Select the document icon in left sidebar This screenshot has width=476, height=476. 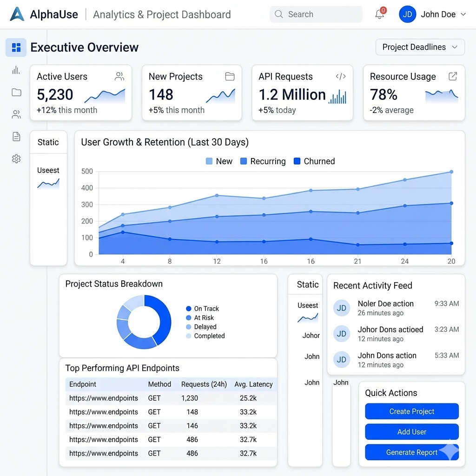[16, 136]
